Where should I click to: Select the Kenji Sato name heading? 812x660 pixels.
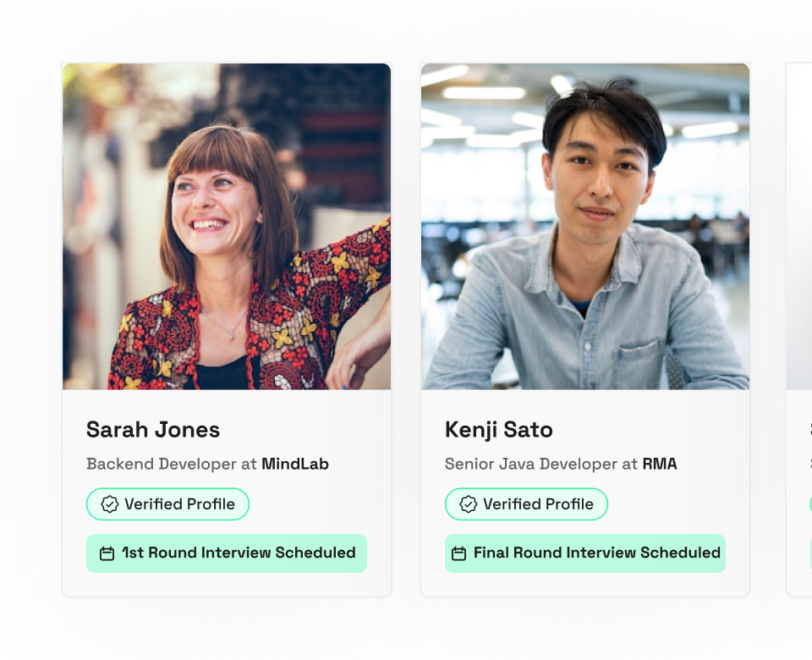(499, 430)
